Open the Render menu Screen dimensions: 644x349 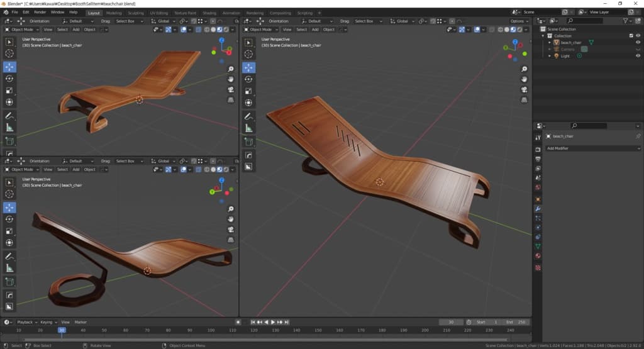click(40, 12)
